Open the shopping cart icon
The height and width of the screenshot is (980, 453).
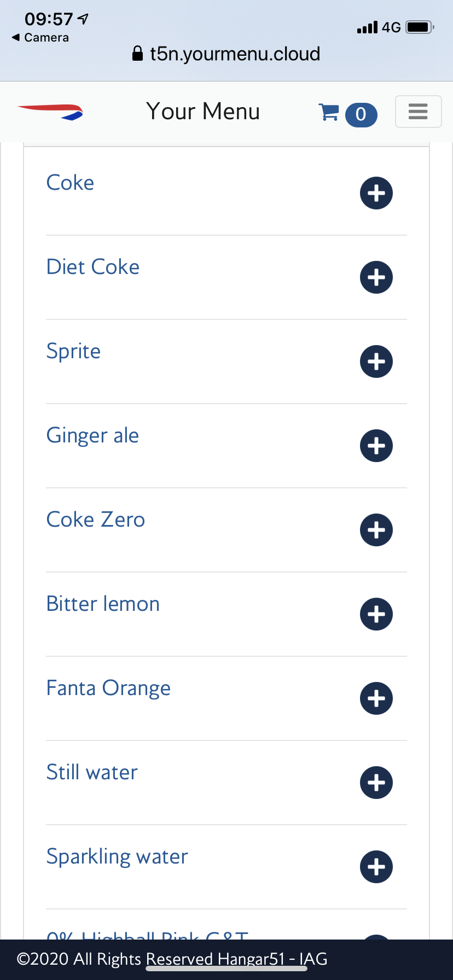[329, 112]
